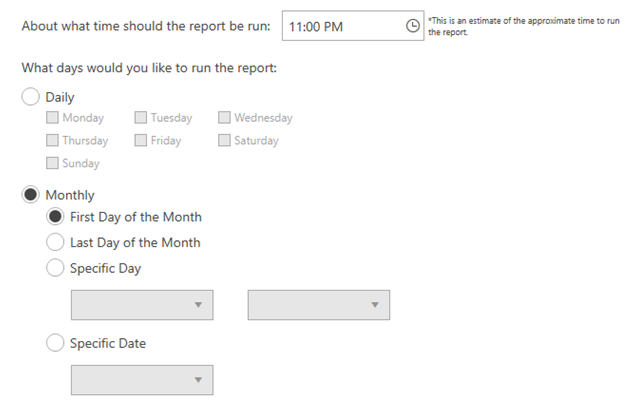
Task: Check the Monday checkbox
Action: [x=52, y=117]
